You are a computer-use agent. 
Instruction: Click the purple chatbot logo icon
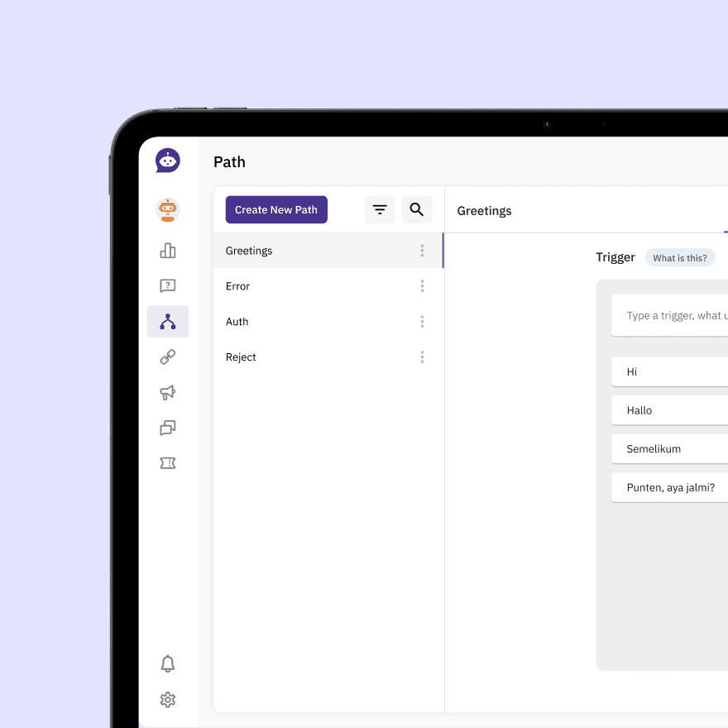click(168, 160)
